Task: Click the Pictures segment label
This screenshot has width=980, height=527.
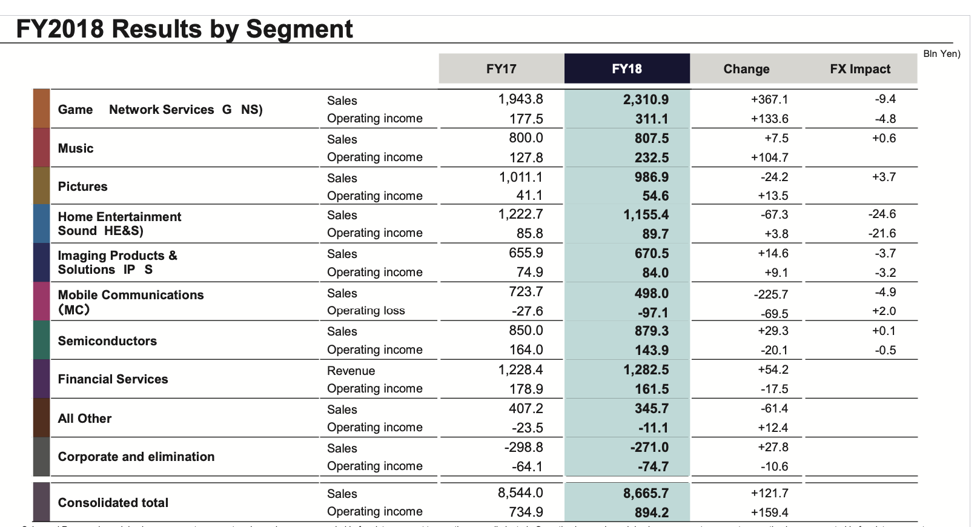Action: (x=83, y=187)
